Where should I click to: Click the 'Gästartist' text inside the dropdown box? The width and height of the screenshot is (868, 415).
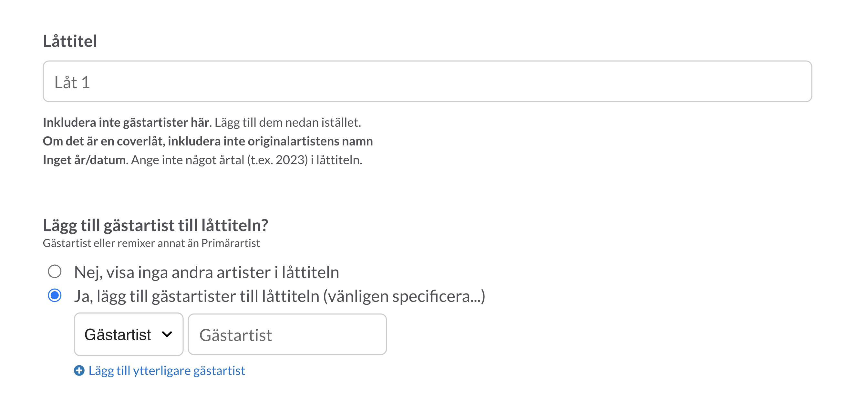pos(118,335)
